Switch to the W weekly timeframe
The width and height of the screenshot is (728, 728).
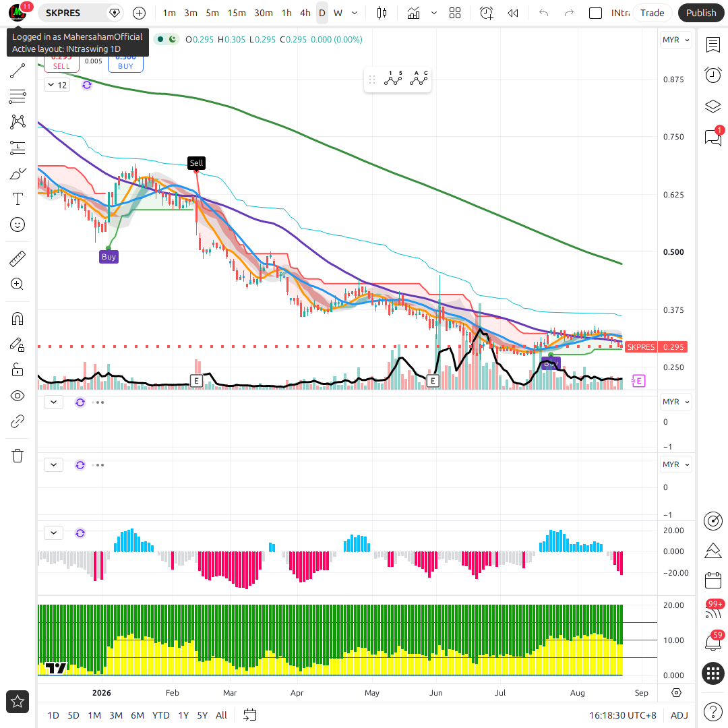pyautogui.click(x=338, y=13)
